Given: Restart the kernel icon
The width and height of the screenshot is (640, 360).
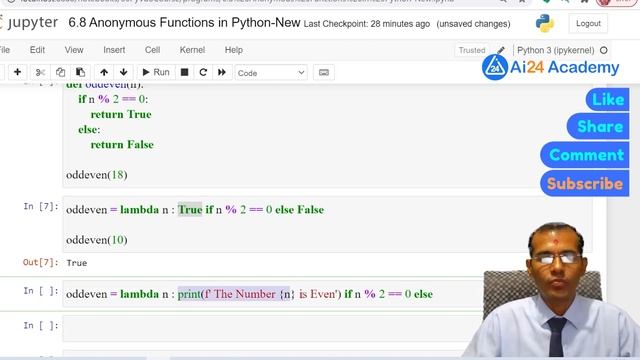Looking at the screenshot, I should (x=203, y=72).
